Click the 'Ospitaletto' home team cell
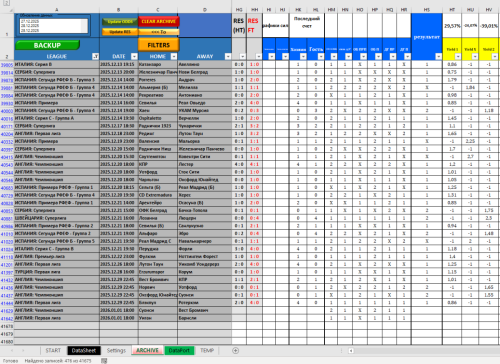This screenshot has height=364, width=500. click(x=158, y=118)
